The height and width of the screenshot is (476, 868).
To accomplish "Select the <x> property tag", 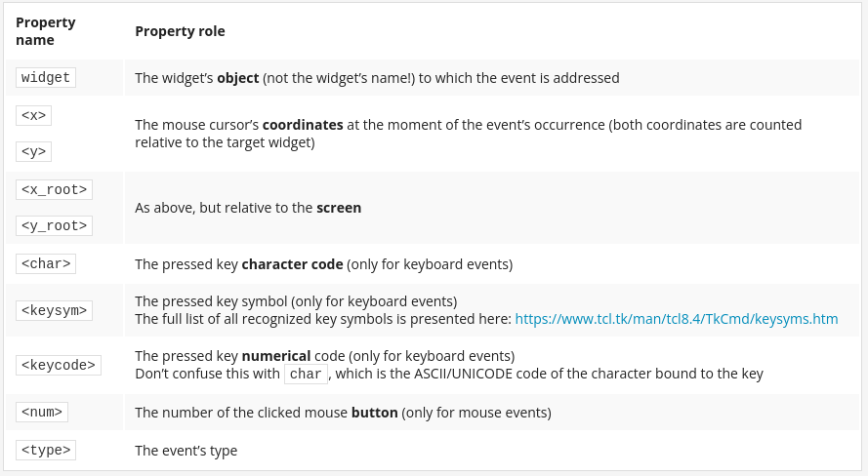I will click(x=34, y=115).
